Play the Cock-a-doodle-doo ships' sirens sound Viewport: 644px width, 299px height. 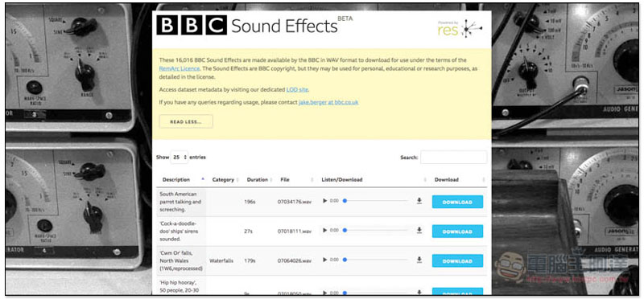325,231
